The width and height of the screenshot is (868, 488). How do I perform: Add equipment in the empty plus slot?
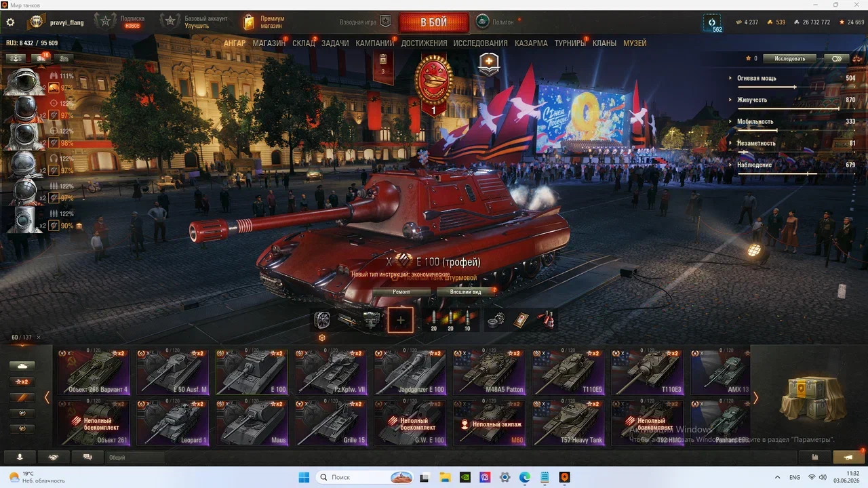pyautogui.click(x=400, y=321)
